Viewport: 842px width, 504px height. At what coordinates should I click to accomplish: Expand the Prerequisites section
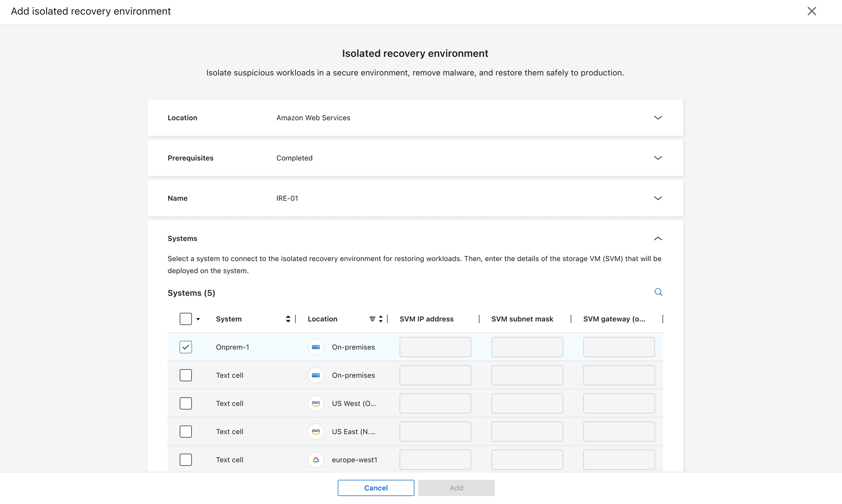click(x=658, y=158)
